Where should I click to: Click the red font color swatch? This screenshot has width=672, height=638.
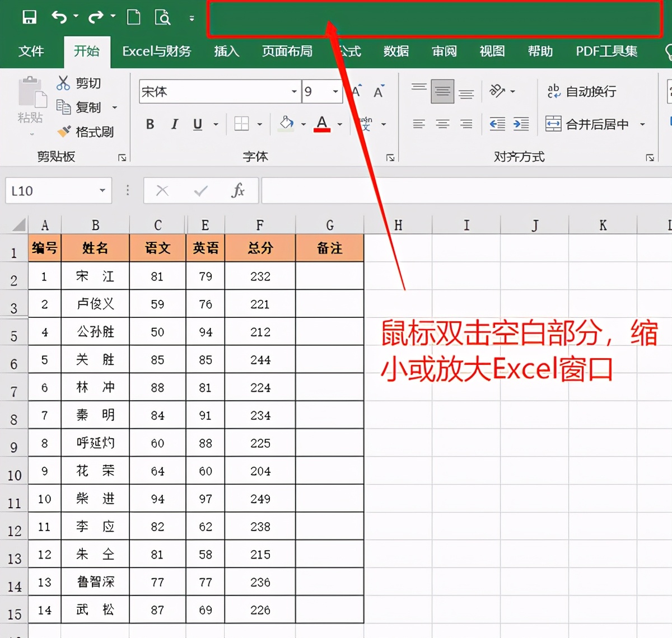click(321, 130)
